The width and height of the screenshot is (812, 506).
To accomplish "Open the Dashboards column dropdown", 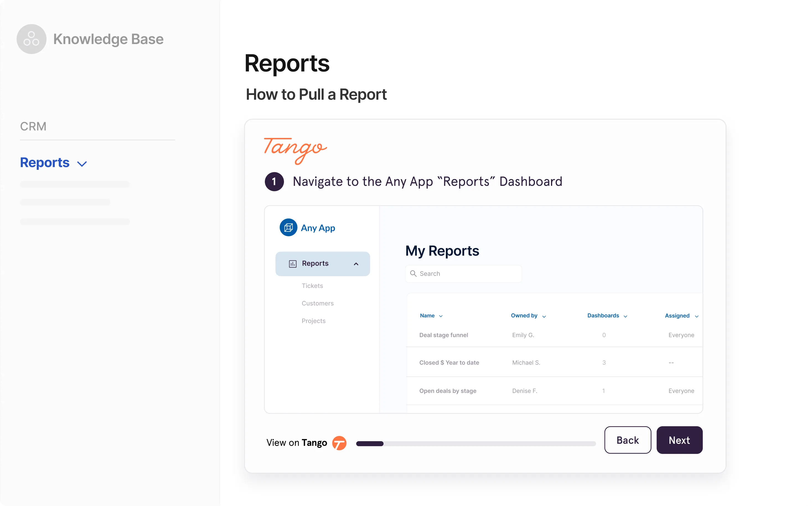I will pos(625,316).
